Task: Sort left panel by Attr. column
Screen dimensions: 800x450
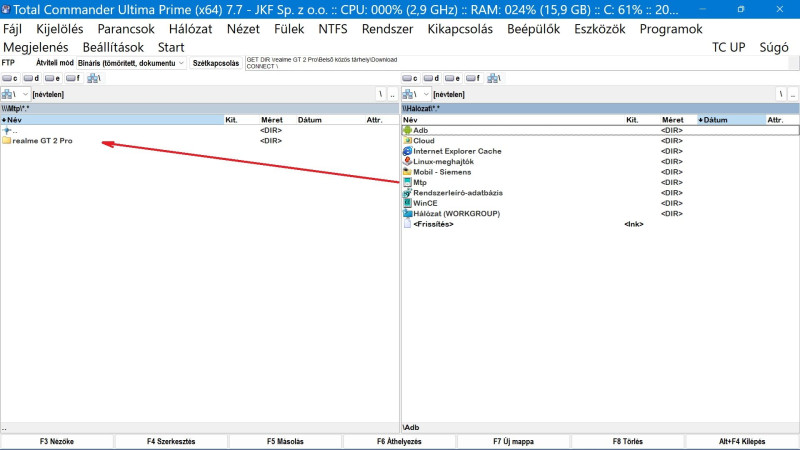Action: tap(381, 120)
